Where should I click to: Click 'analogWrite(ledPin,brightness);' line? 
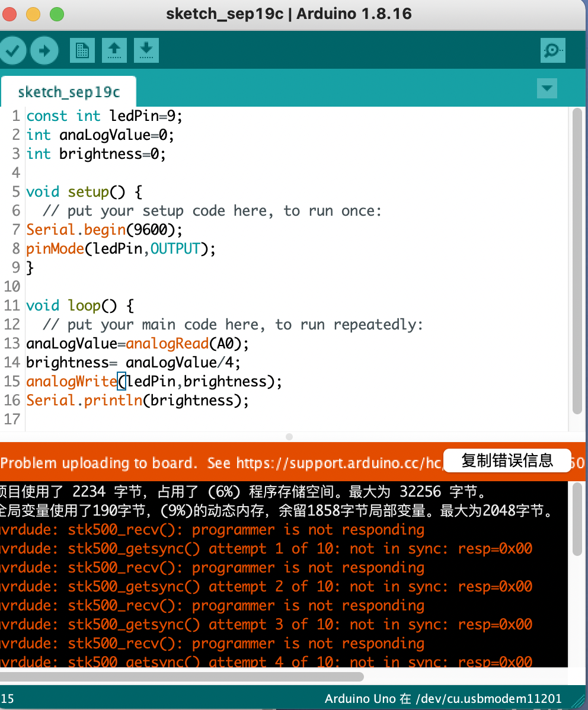pyautogui.click(x=154, y=381)
